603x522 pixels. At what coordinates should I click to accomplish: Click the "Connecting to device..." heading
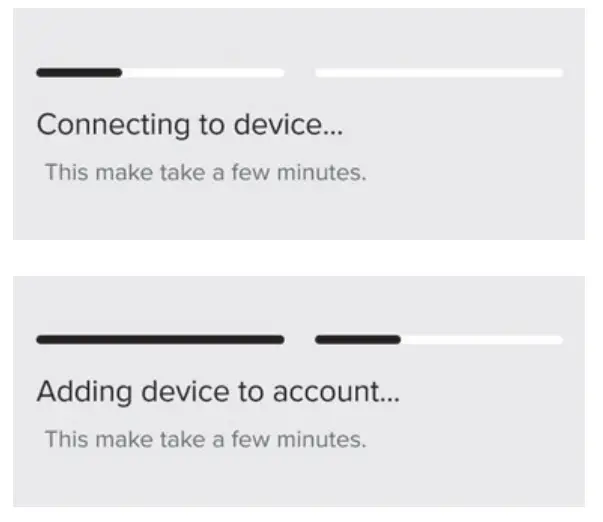click(190, 125)
